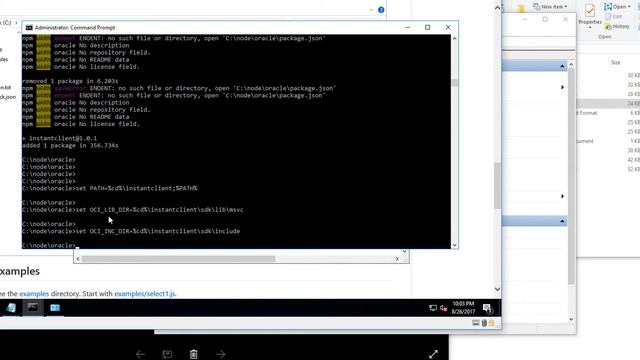Click the lock icon in the VM status bar
The image size is (640, 360).
pos(491,323)
